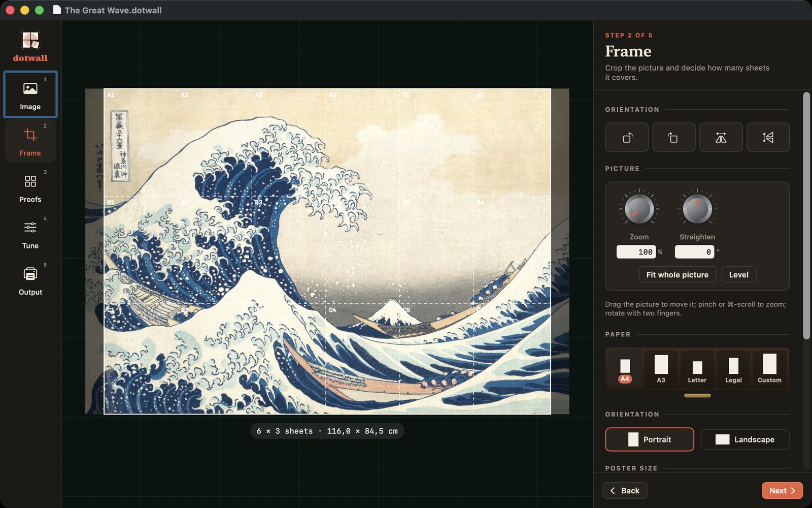Image resolution: width=812 pixels, height=508 pixels.
Task: Click sheet label C4 on the canvas
Action: (x=332, y=310)
